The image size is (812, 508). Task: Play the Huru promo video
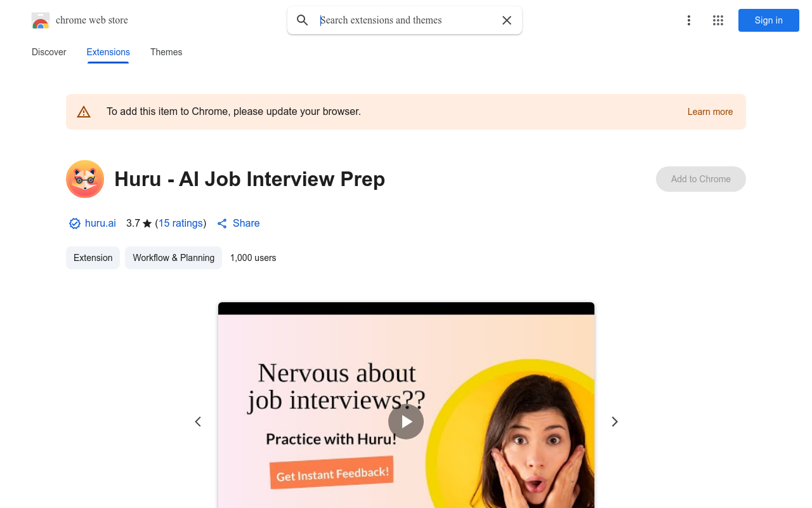tap(406, 422)
